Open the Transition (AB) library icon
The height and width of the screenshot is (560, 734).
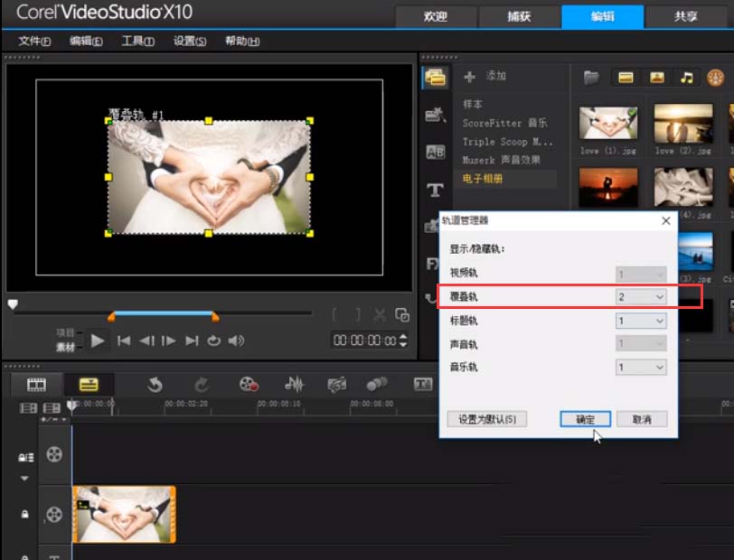[x=435, y=152]
